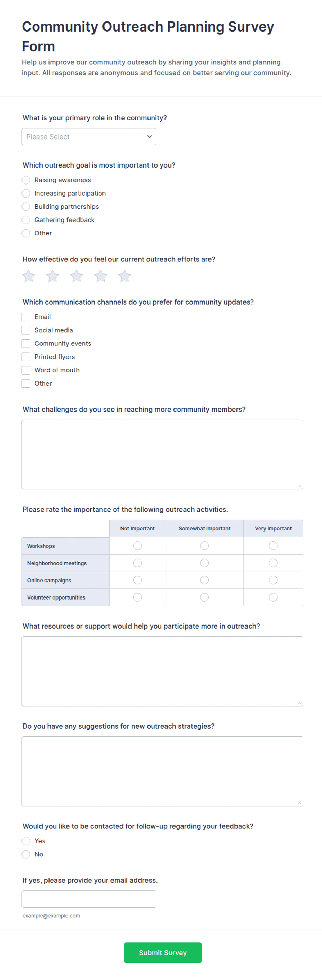Tick the Social media checkbox

[26, 330]
